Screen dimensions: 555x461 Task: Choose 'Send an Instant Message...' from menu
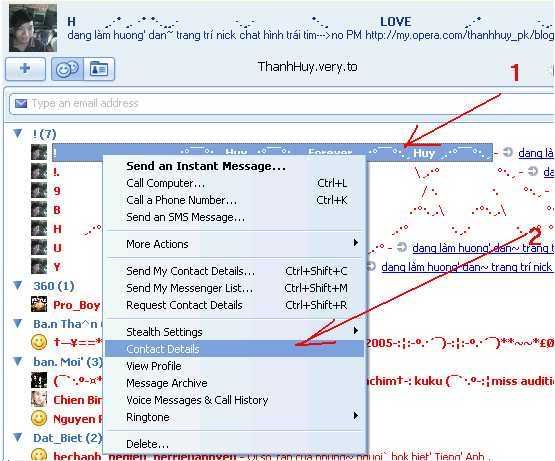tap(234, 166)
